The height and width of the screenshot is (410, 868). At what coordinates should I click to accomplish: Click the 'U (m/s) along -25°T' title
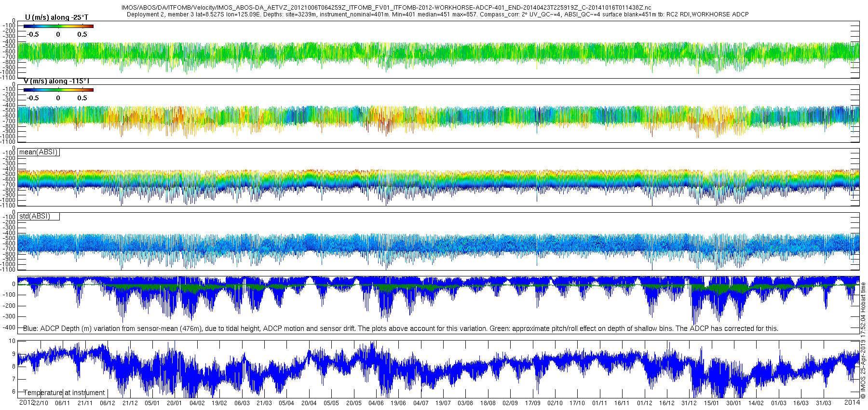(56, 17)
